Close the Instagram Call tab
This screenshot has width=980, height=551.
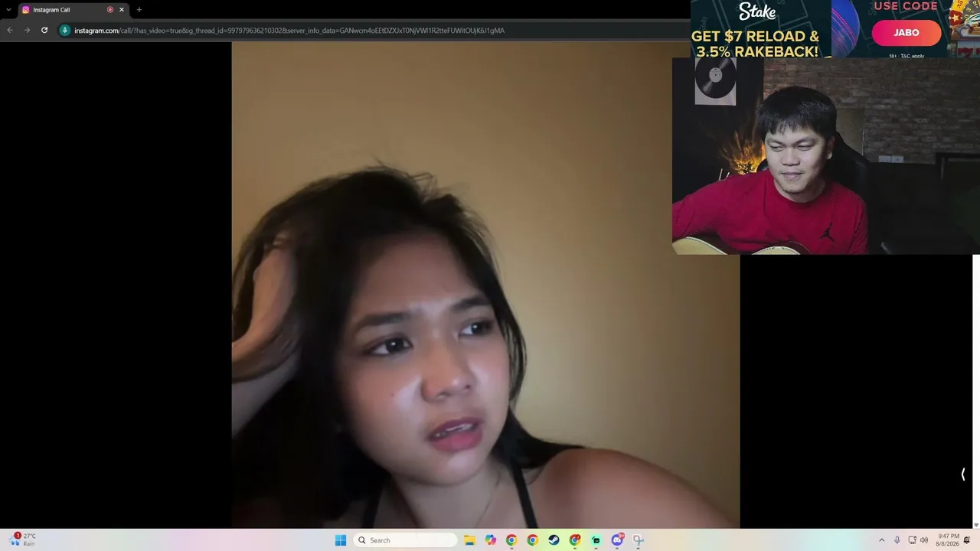coord(121,10)
